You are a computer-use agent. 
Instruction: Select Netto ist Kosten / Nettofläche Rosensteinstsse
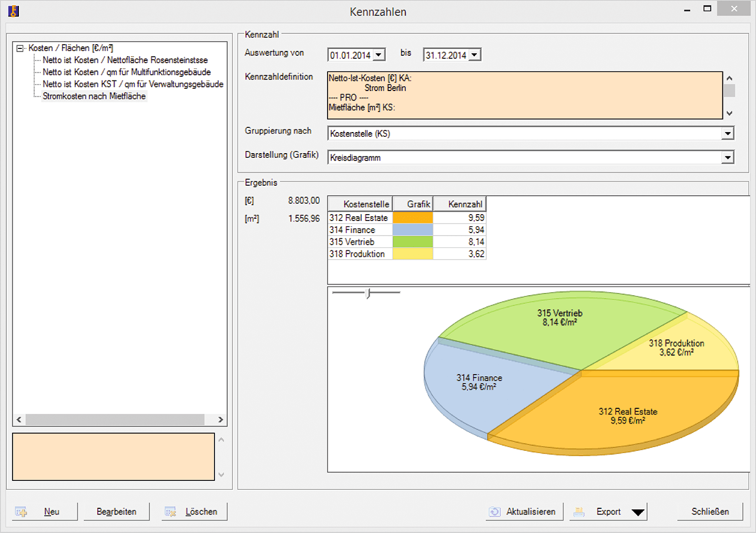[125, 60]
